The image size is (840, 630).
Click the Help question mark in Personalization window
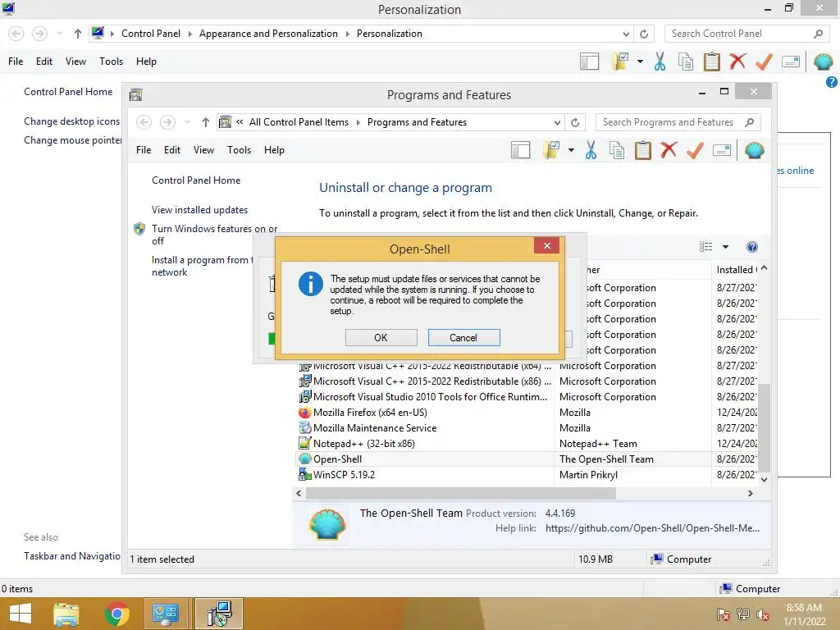click(831, 82)
